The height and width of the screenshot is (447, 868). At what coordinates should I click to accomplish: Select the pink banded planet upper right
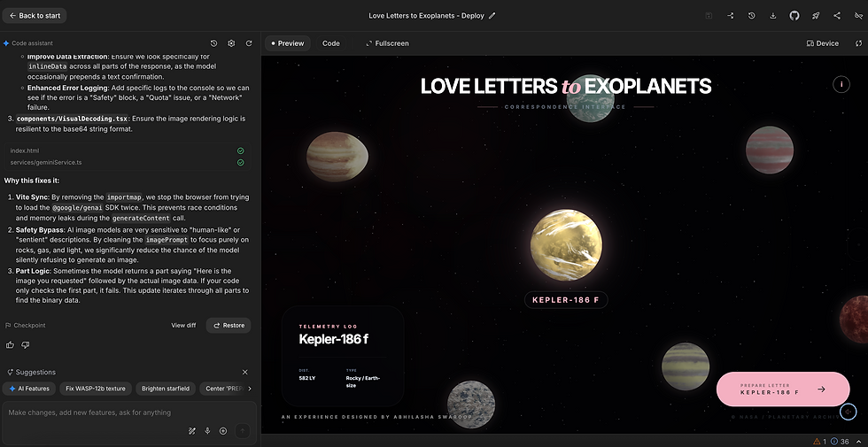[x=770, y=150]
